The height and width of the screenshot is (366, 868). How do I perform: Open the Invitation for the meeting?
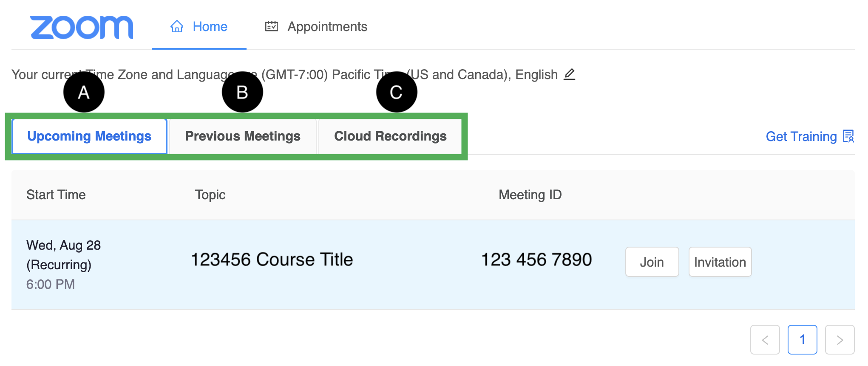point(720,262)
